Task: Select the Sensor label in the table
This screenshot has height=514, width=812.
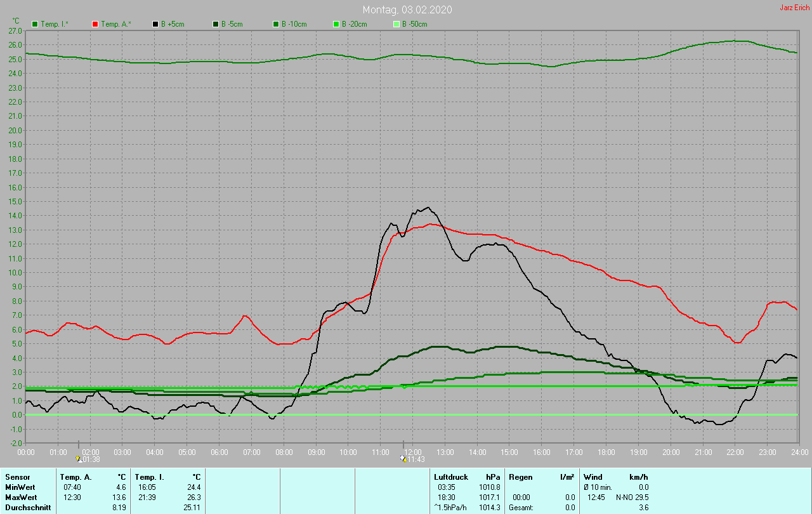Action: [x=17, y=477]
